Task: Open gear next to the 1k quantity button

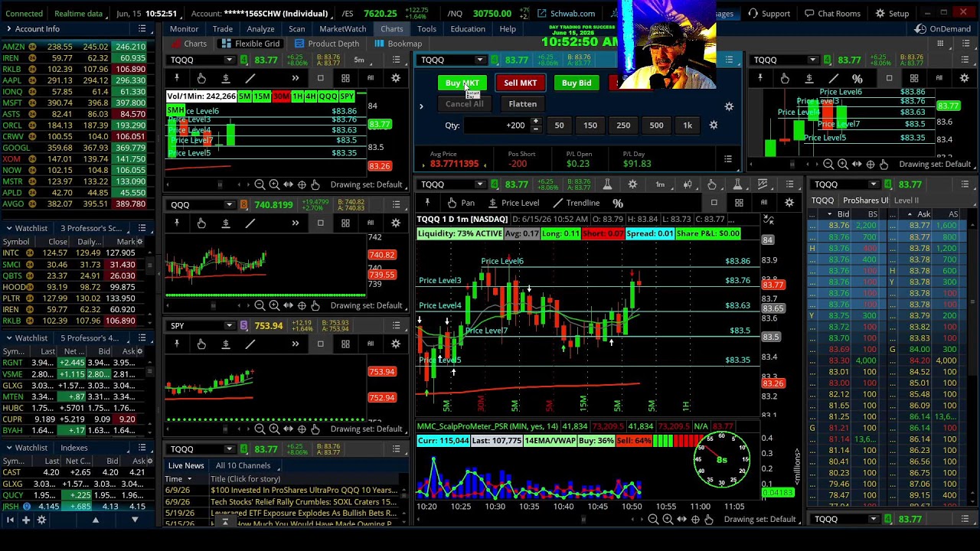Action: click(714, 126)
